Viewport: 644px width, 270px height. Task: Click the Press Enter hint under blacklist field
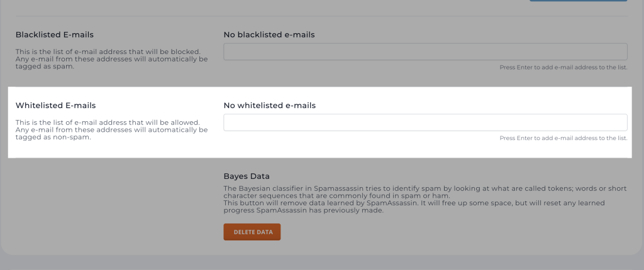point(563,67)
